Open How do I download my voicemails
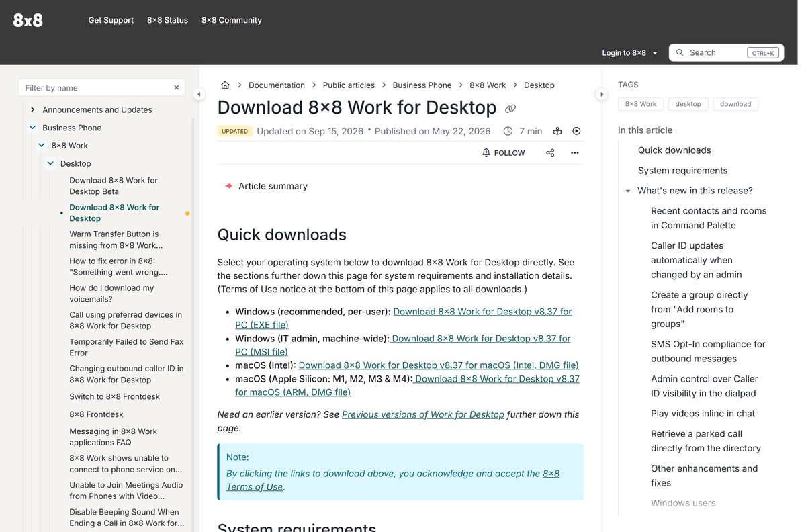806x532 pixels. coord(111,294)
